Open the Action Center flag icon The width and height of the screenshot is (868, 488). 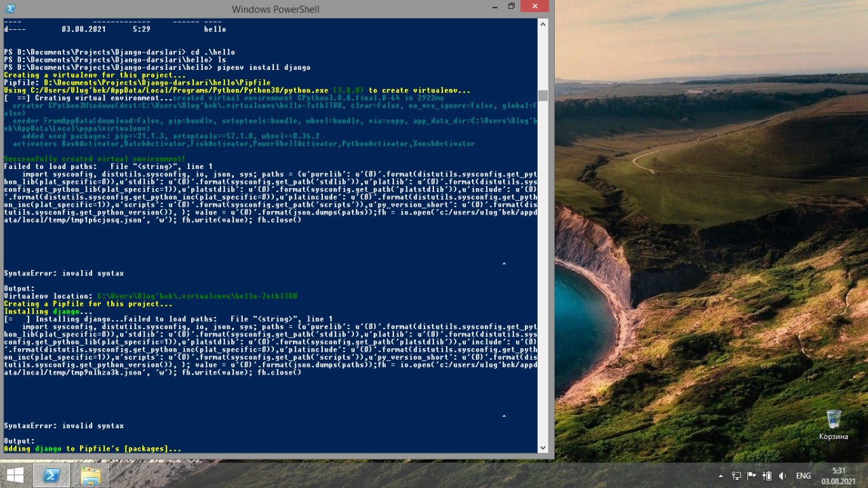751,476
